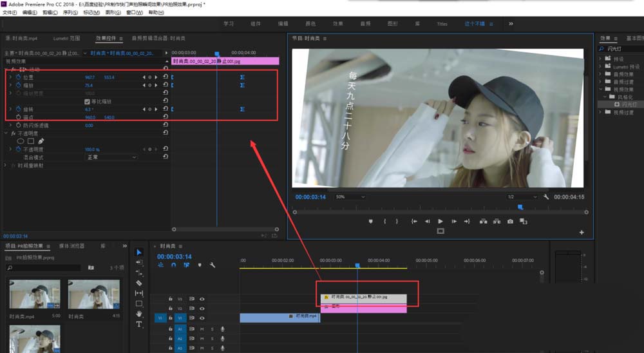Click the pen mask tool under Opacity
The width and height of the screenshot is (644, 353).
[41, 141]
